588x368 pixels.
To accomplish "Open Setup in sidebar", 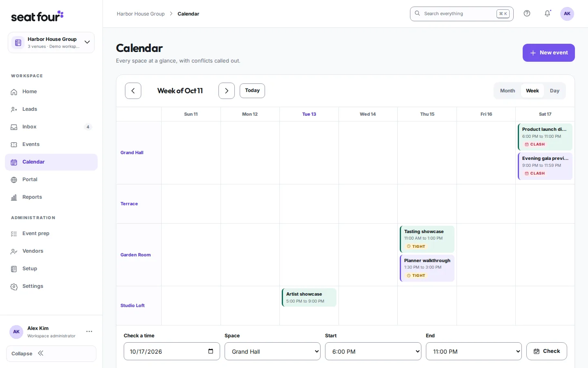I will tap(51, 269).
